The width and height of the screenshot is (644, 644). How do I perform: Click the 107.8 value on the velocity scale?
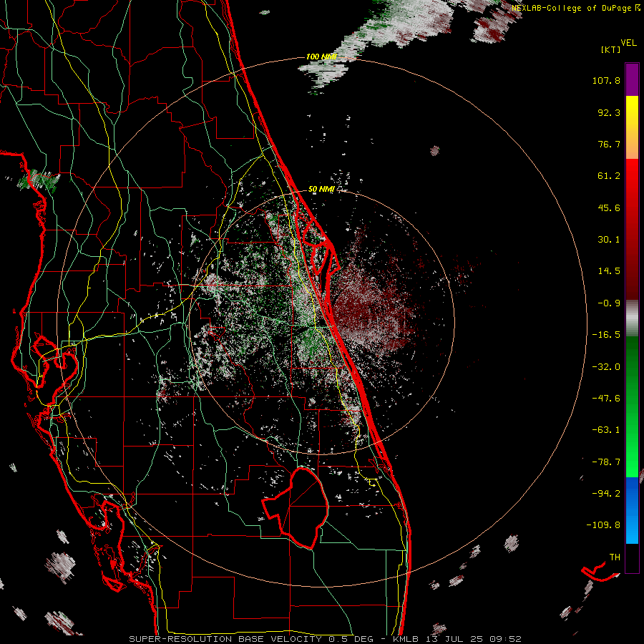[606, 80]
